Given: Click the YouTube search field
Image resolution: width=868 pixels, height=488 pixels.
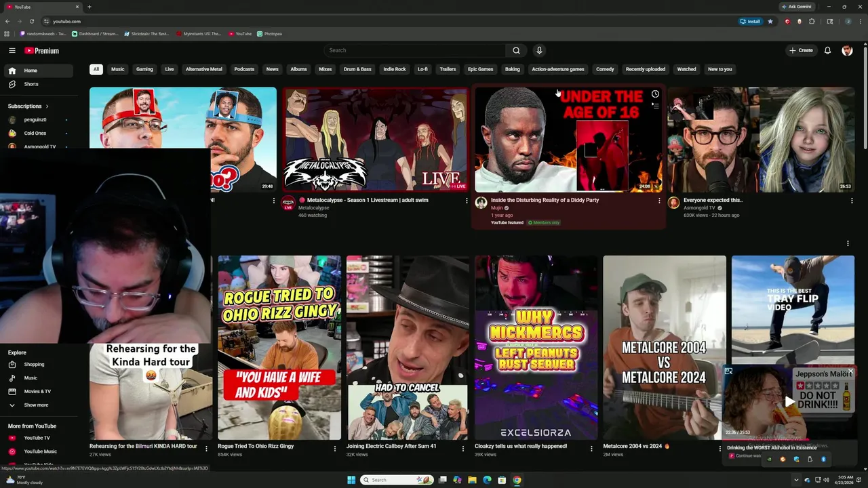Looking at the screenshot, I should pos(415,50).
